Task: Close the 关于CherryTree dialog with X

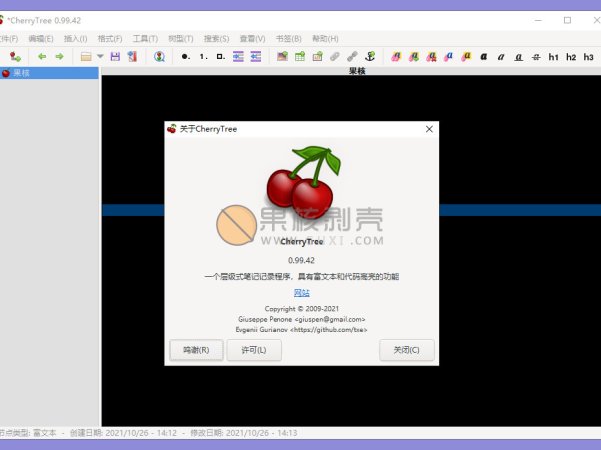Action: pyautogui.click(x=429, y=129)
